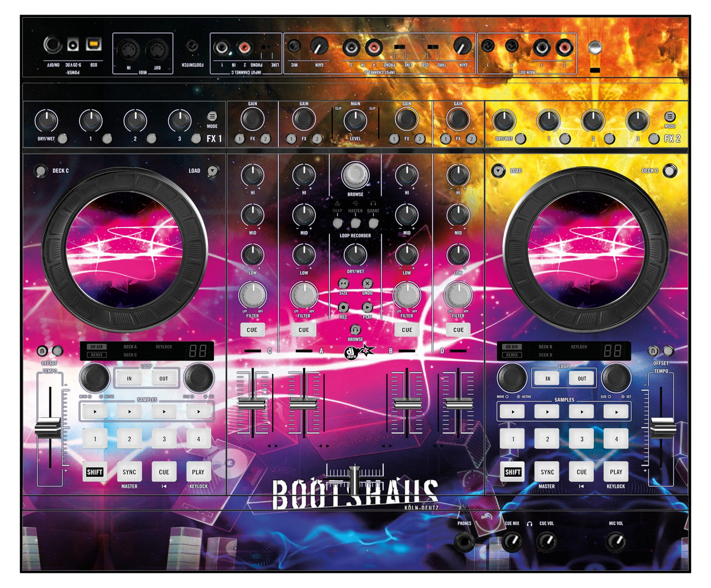Click channel D Gain knob

[458, 119]
